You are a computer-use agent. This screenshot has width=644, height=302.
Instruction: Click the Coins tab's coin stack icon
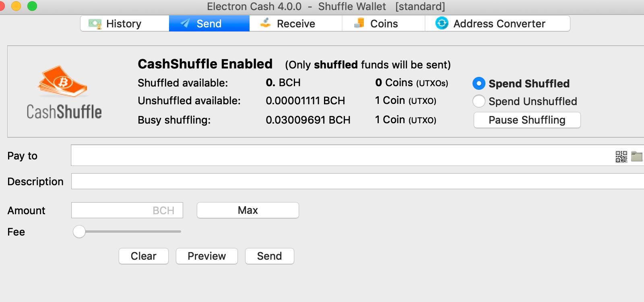click(359, 23)
